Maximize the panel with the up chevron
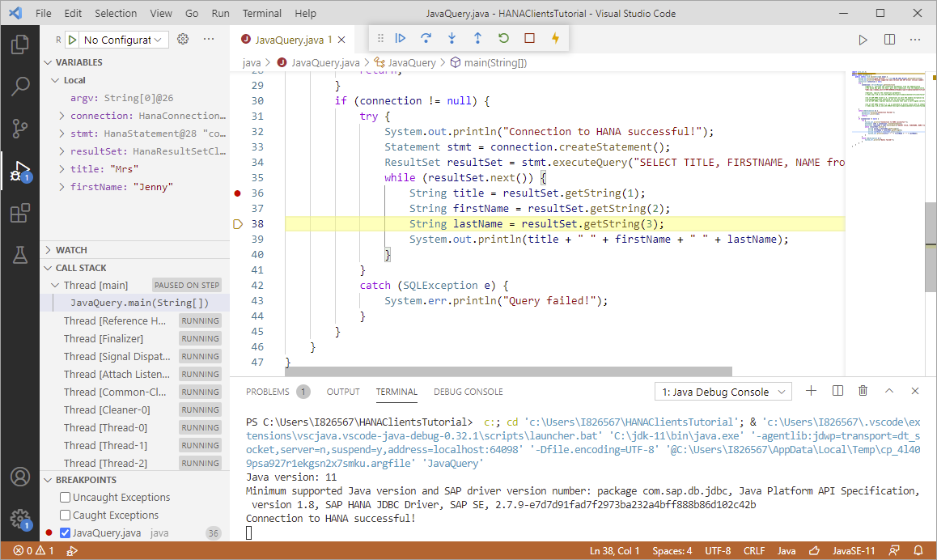Viewport: 937px width, 560px height. (x=889, y=391)
